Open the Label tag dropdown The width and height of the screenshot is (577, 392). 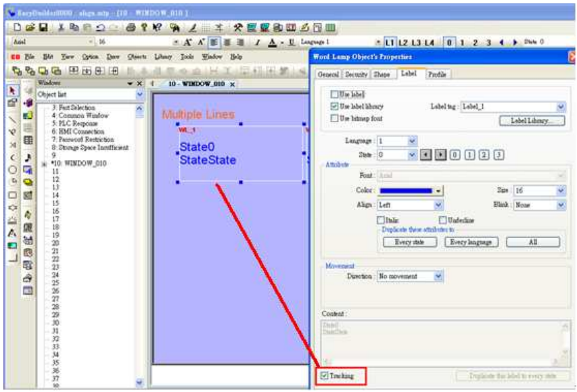561,107
